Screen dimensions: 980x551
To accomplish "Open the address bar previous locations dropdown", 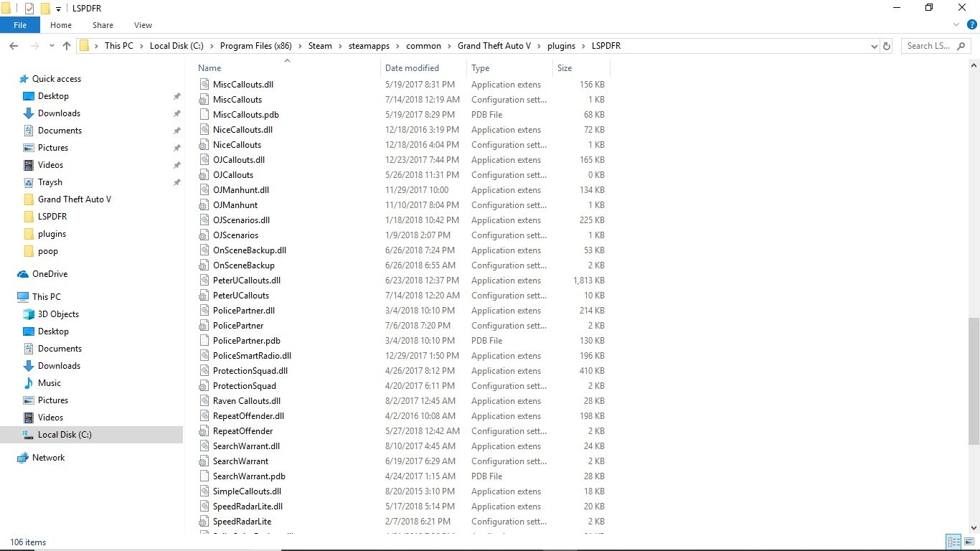I will [x=874, y=46].
